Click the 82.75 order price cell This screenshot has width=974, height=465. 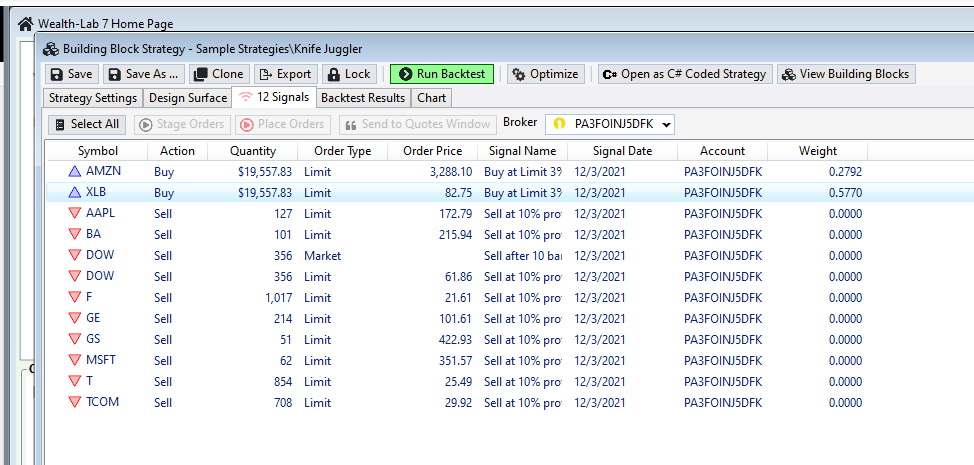(458, 193)
